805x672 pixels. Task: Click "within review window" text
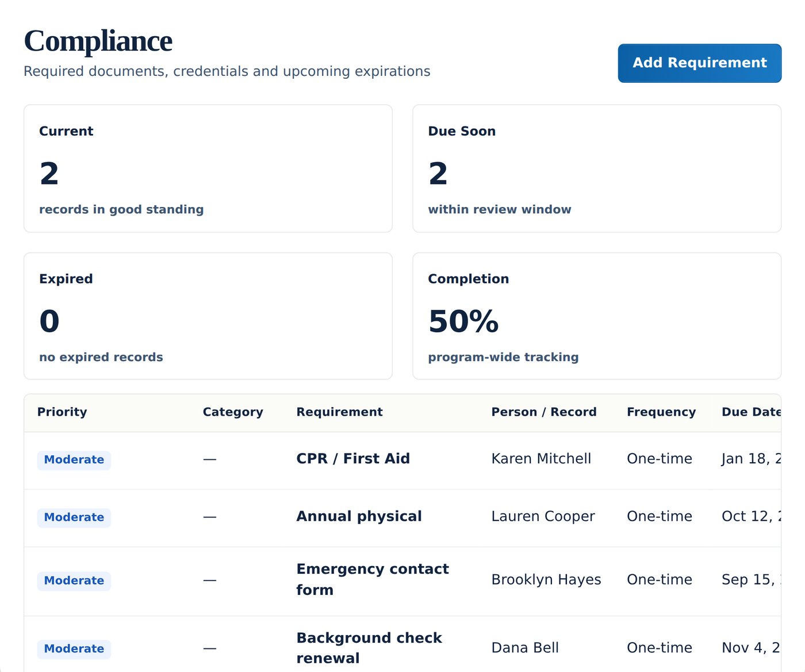click(x=500, y=209)
